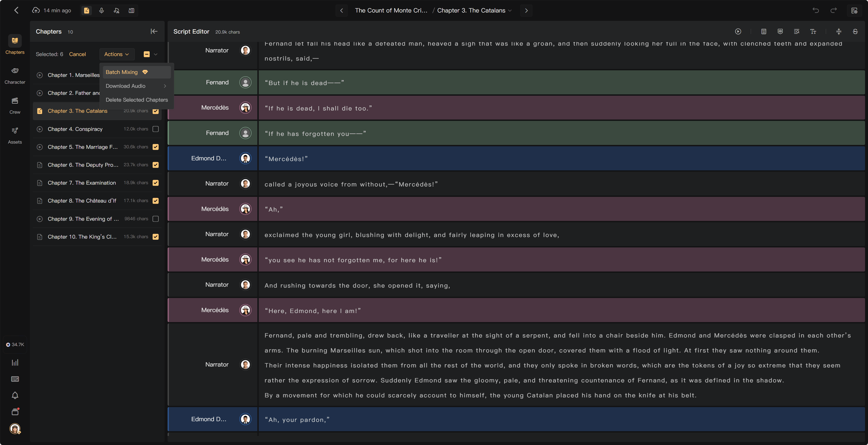
Task: Open the text size settings icon
Action: pos(813,31)
